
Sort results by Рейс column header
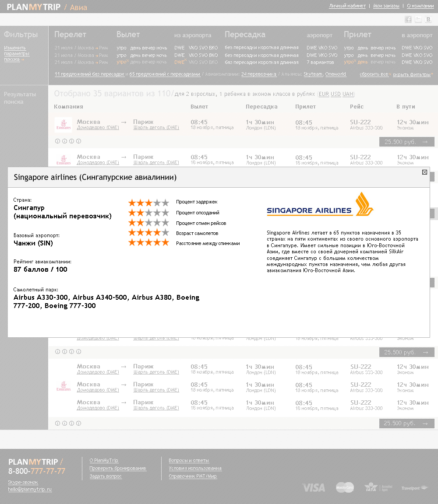[357, 106]
